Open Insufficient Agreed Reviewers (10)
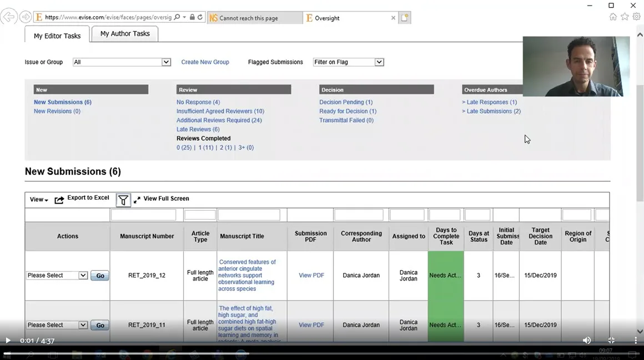644x360 pixels. (220, 111)
